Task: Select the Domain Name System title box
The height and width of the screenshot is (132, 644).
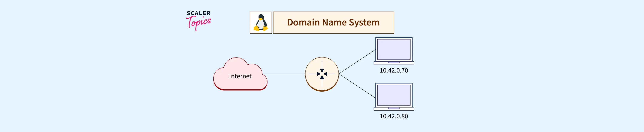Action: [x=333, y=23]
